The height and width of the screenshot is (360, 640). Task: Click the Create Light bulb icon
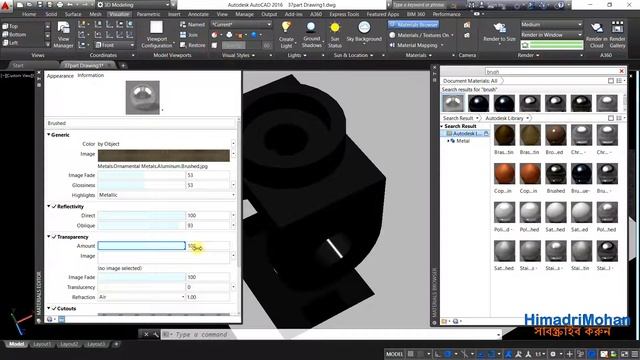286,27
